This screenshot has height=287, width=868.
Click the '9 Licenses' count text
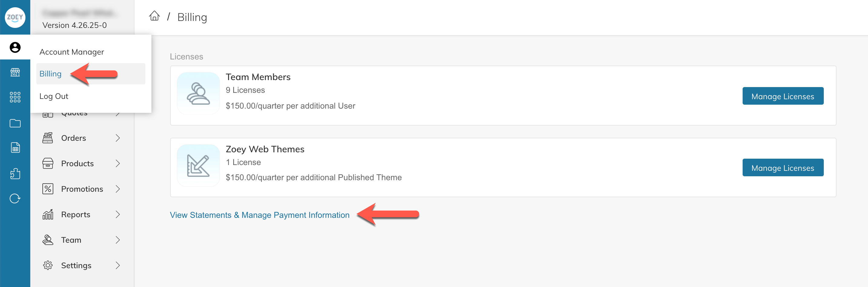click(245, 90)
